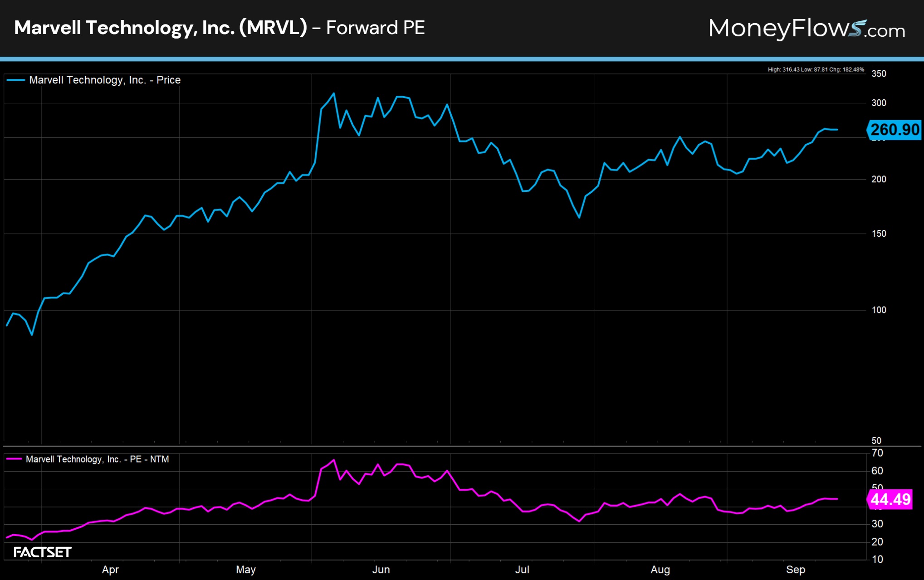Click the 20 PE axis value
The width and height of the screenshot is (924, 580).
877,541
